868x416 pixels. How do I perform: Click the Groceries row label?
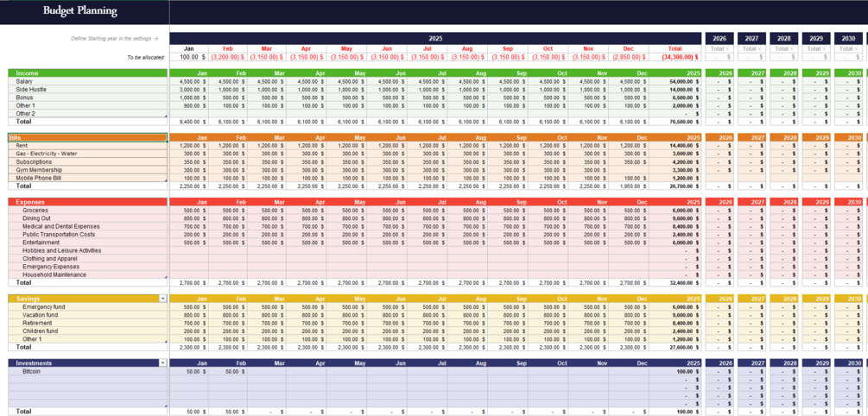tap(35, 211)
